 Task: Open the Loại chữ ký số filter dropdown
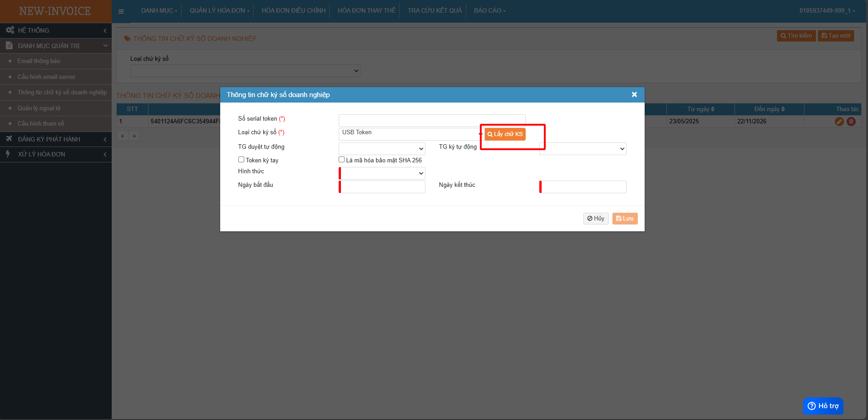(x=245, y=71)
